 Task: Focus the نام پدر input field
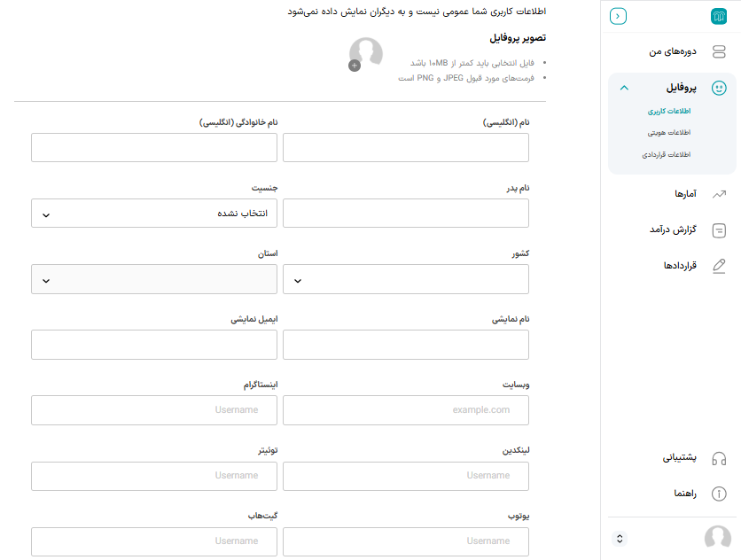pos(406,214)
